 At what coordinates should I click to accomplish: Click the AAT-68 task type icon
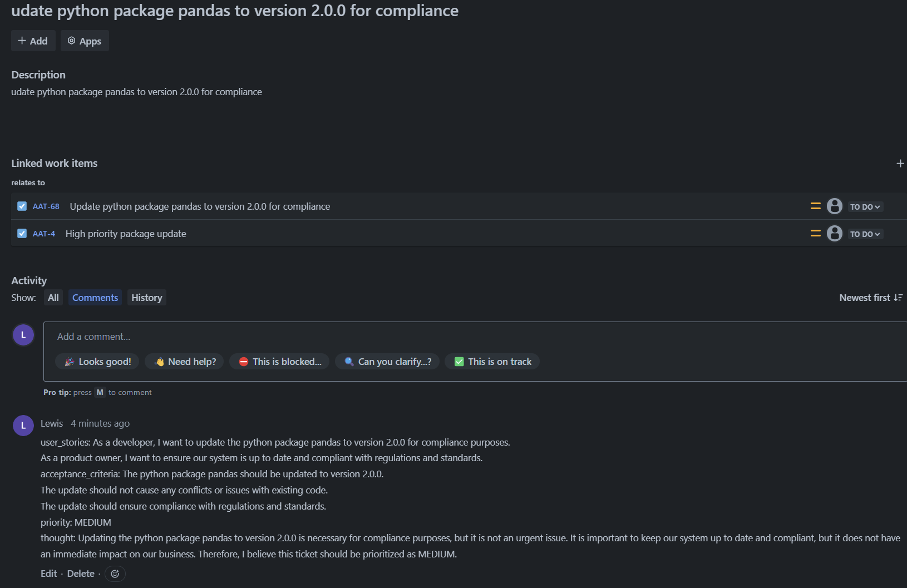[x=22, y=206]
